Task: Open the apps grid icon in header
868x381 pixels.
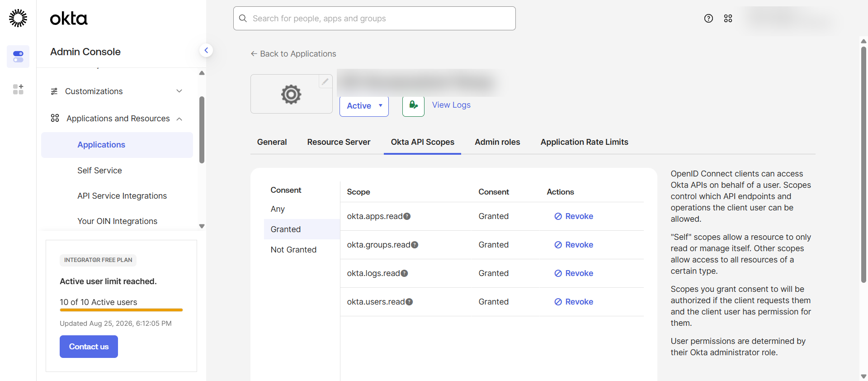Action: pos(728,18)
